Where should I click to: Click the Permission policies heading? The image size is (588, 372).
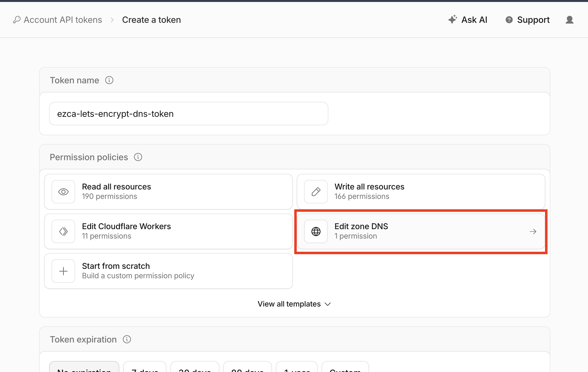point(89,157)
